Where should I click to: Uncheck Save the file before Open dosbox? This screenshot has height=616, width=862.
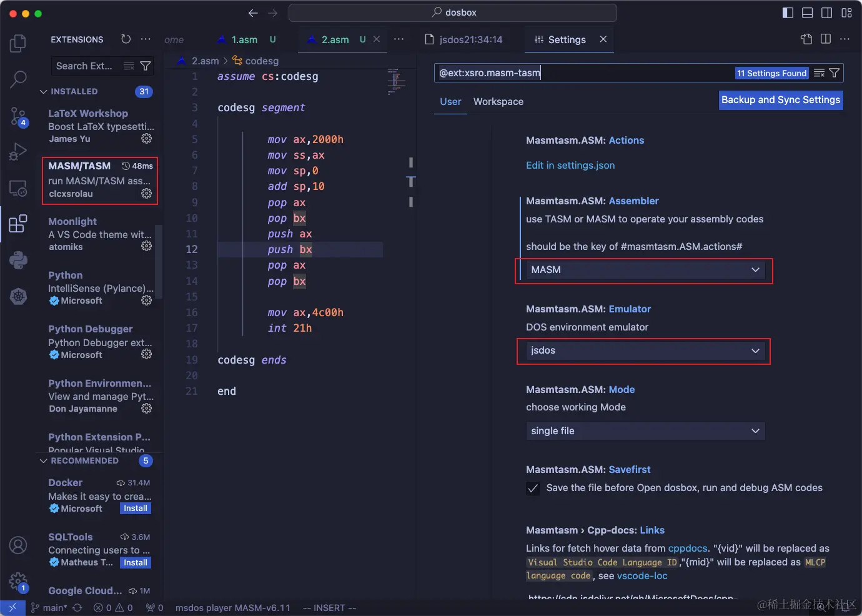coord(533,488)
